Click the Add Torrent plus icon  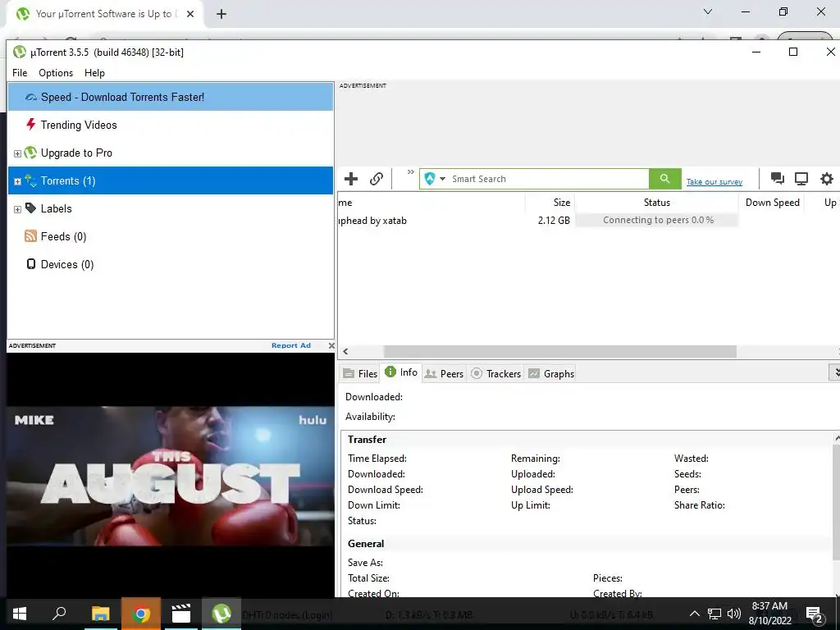(351, 179)
